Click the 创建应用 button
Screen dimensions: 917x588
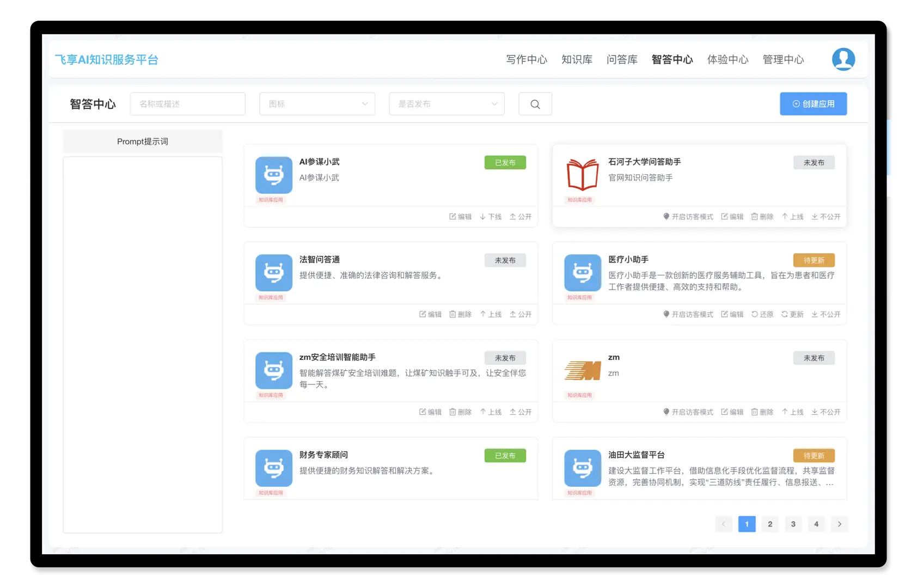coord(813,104)
